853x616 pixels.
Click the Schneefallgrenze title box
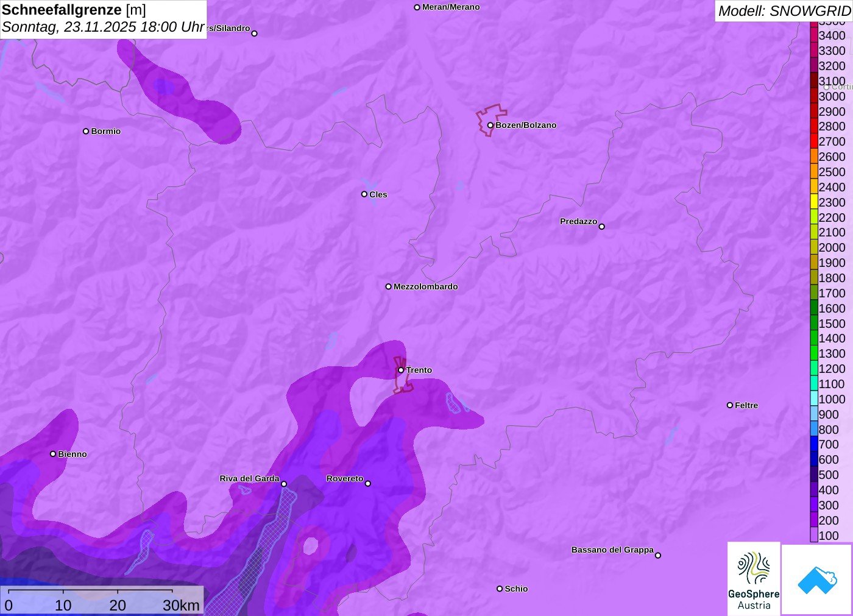(x=104, y=19)
